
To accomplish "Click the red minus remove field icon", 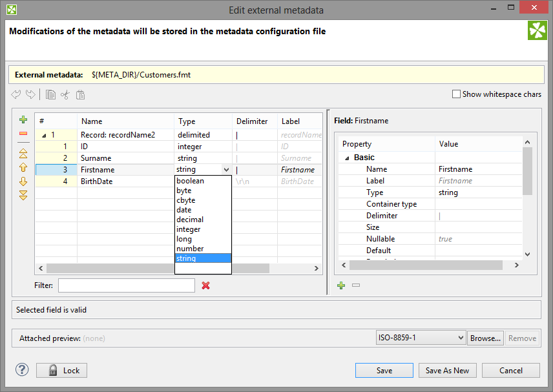I will click(x=23, y=134).
